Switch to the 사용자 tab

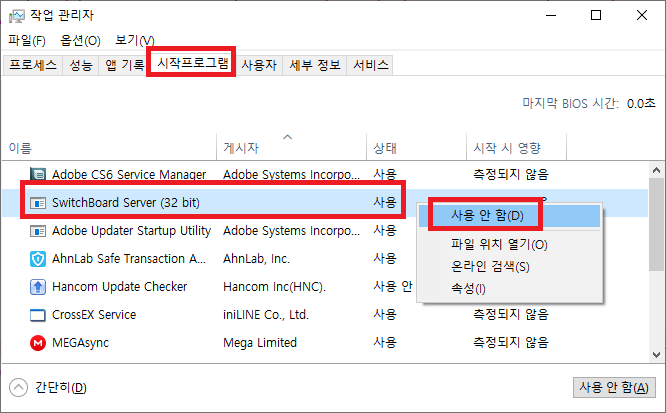click(259, 65)
